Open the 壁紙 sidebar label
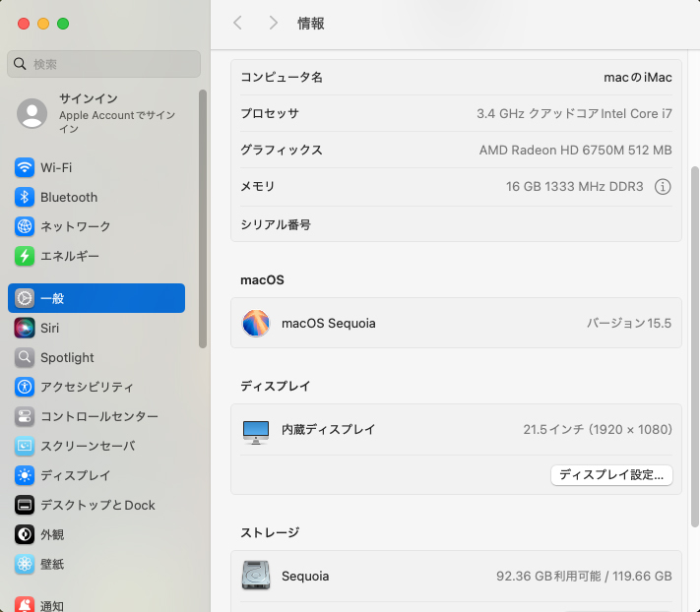This screenshot has height=612, width=700. click(x=52, y=564)
